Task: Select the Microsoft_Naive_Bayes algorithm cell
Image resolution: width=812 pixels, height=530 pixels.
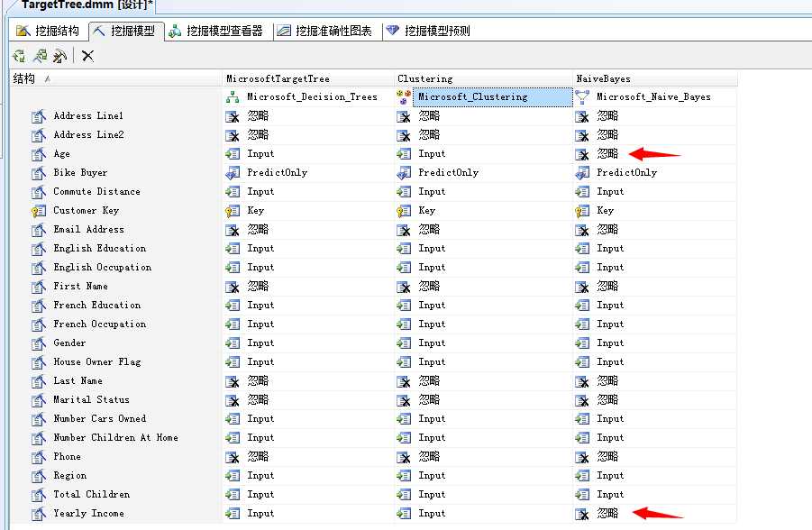Action: point(653,96)
